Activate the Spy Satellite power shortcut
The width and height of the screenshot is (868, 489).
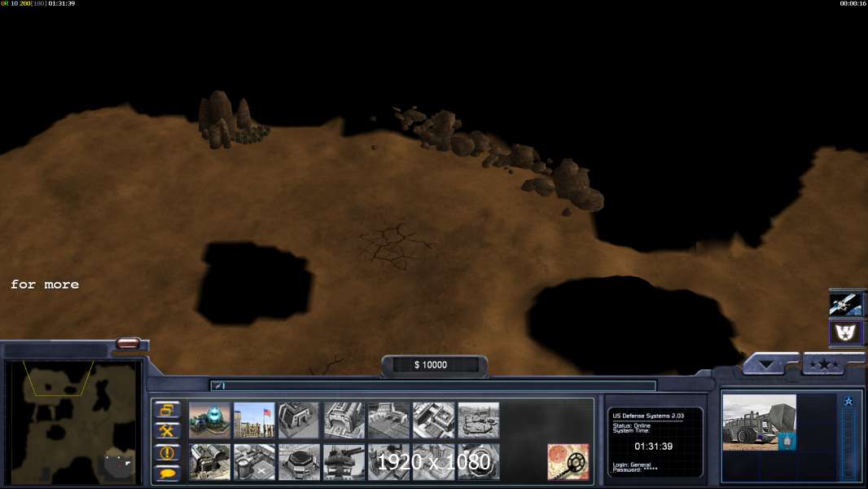844,304
